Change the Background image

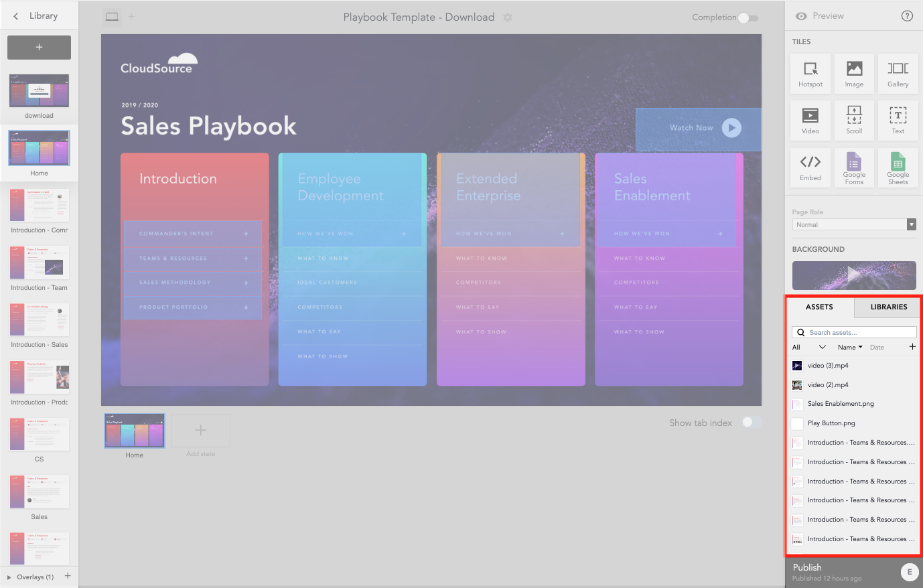pos(854,275)
